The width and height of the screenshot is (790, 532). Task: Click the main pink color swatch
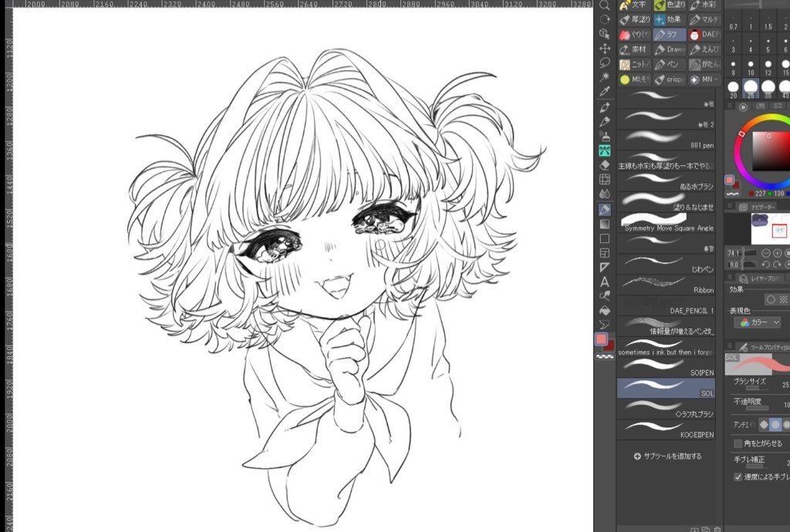tap(601, 339)
